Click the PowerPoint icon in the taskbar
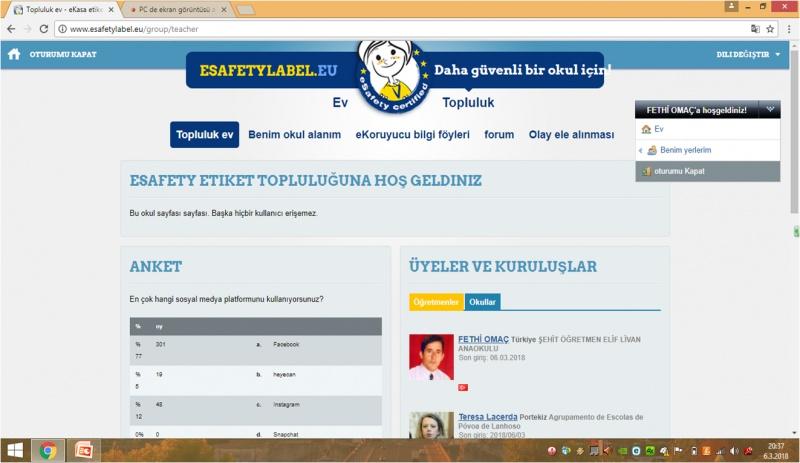800x463 pixels. tap(83, 450)
